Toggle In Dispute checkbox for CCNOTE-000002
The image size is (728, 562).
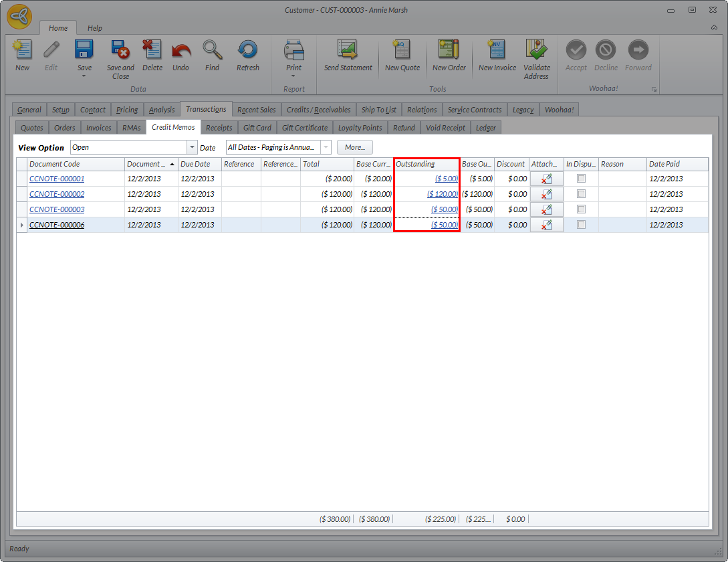581,194
